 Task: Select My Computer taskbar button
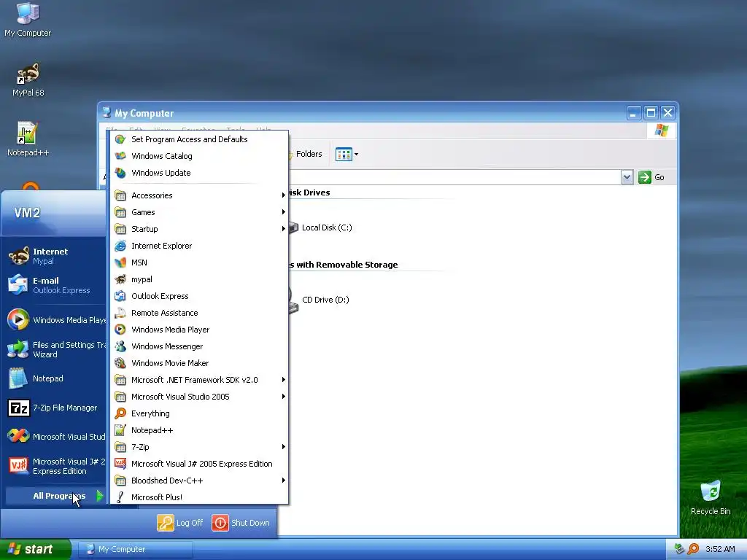click(135, 549)
